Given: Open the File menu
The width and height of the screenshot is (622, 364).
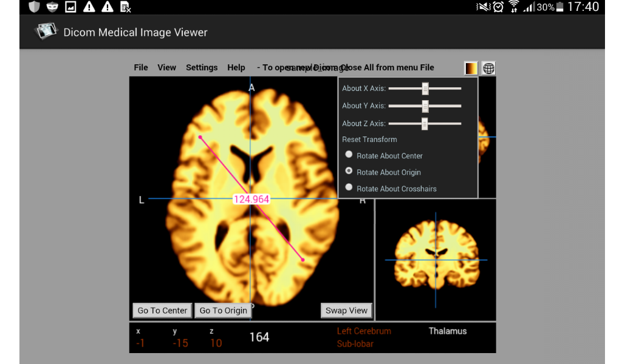Looking at the screenshot, I should (140, 67).
